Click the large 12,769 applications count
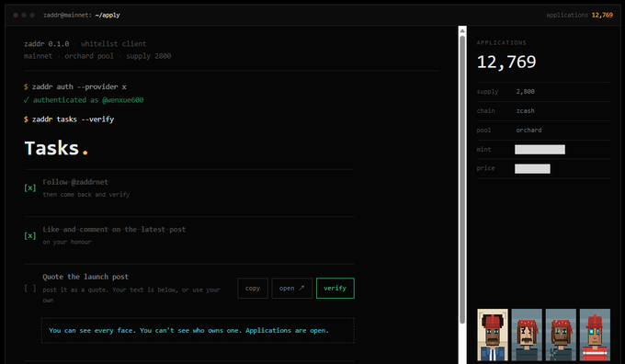This screenshot has width=625, height=364. coord(506,62)
